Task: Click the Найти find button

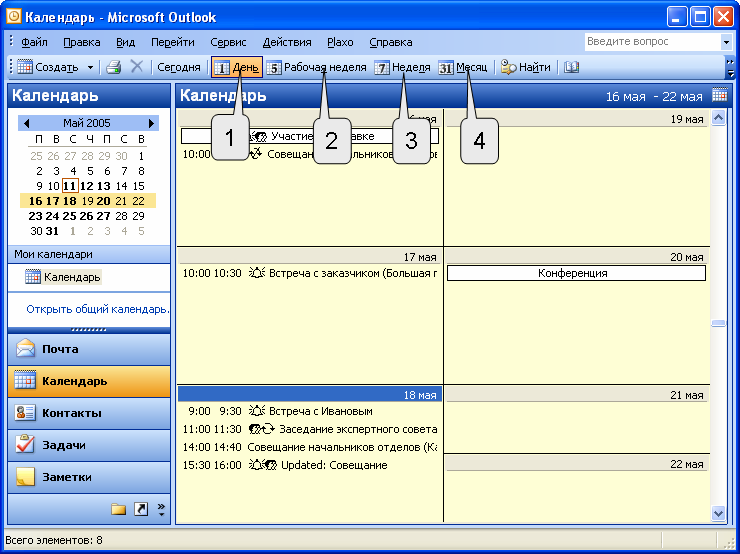Action: click(x=526, y=67)
